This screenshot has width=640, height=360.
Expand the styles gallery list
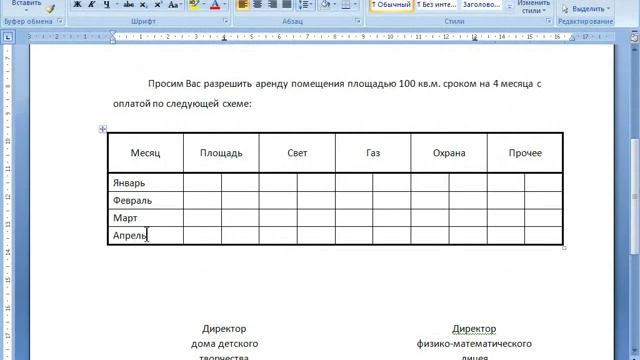click(509, 7)
